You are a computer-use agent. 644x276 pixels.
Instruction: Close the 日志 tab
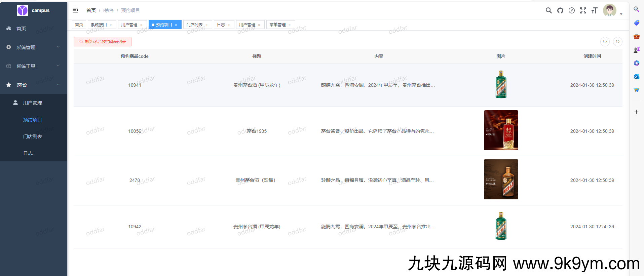229,25
